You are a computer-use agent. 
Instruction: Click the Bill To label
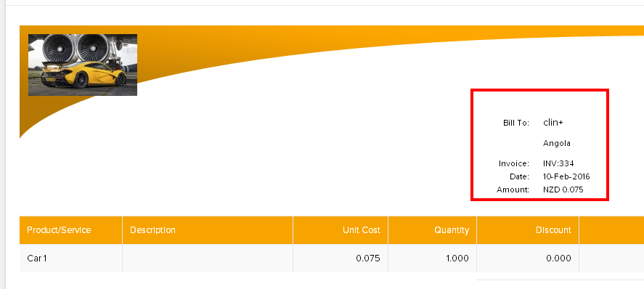516,123
